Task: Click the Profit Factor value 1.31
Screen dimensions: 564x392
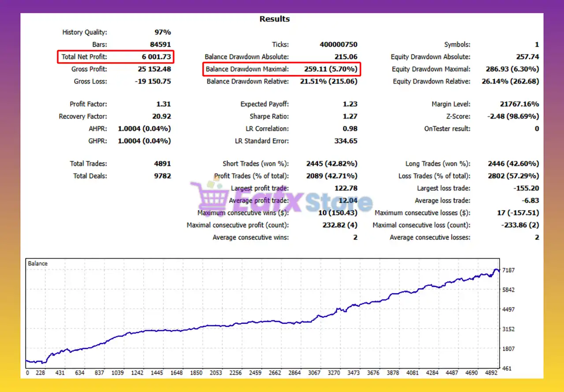Action: tap(163, 104)
